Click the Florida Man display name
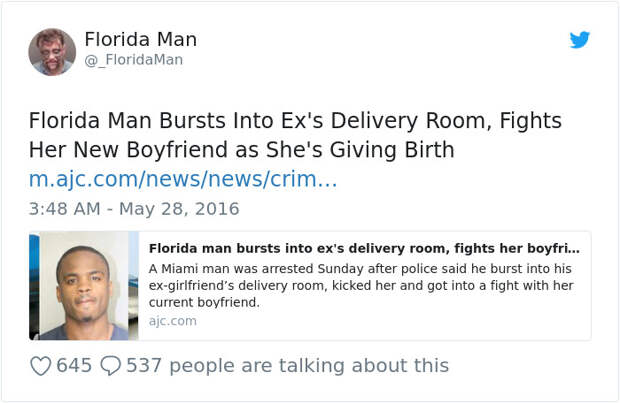The width and height of the screenshot is (620, 403). (140, 40)
